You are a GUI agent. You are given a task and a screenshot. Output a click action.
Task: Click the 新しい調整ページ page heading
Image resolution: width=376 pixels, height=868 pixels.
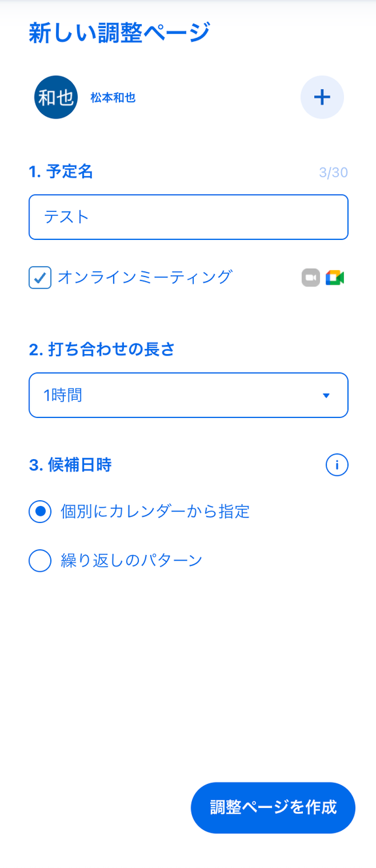pos(119,32)
